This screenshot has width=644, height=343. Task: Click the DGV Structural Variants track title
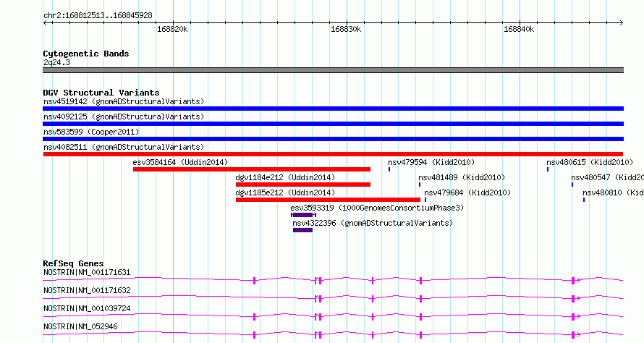(x=101, y=93)
